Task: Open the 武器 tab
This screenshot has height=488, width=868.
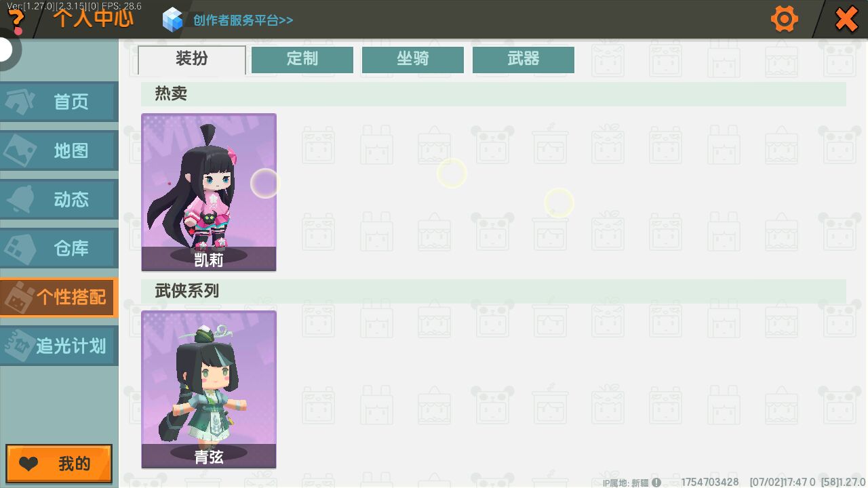Action: pos(524,59)
